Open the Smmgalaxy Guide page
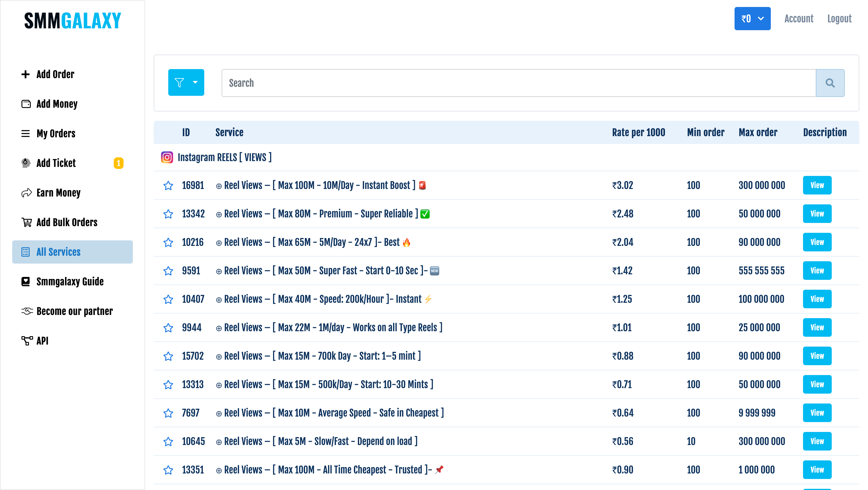This screenshot has width=868, height=490. pyautogui.click(x=70, y=282)
